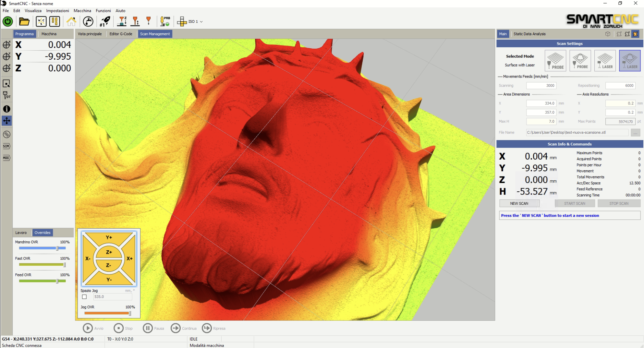Select the black outline surface style icon
The image size is (644, 348).
tap(627, 34)
